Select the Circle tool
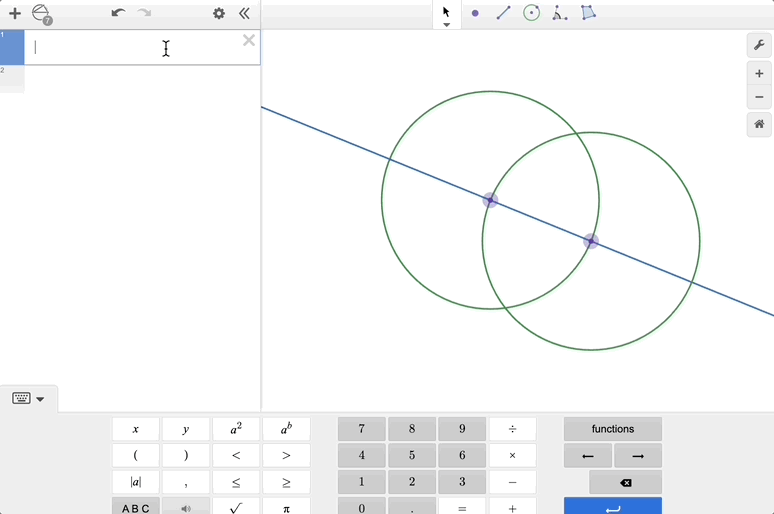 tap(531, 14)
